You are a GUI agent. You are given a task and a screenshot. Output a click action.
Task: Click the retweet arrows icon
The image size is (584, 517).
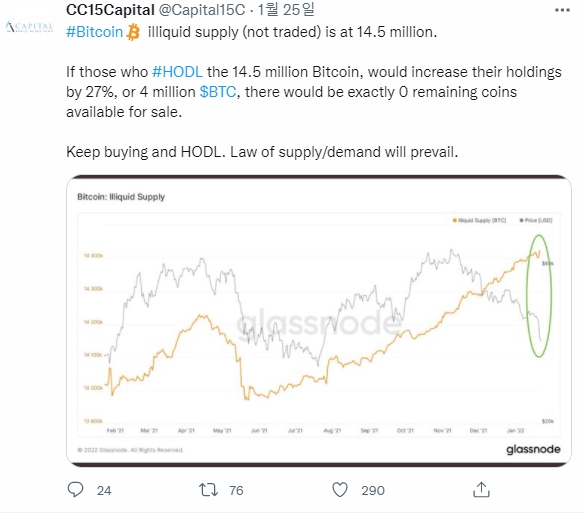coord(208,490)
